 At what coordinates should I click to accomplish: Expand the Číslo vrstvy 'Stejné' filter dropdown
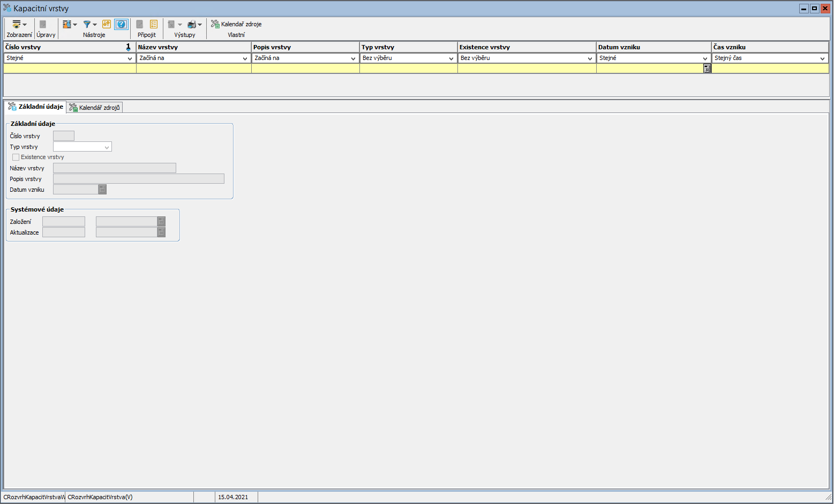tap(130, 58)
